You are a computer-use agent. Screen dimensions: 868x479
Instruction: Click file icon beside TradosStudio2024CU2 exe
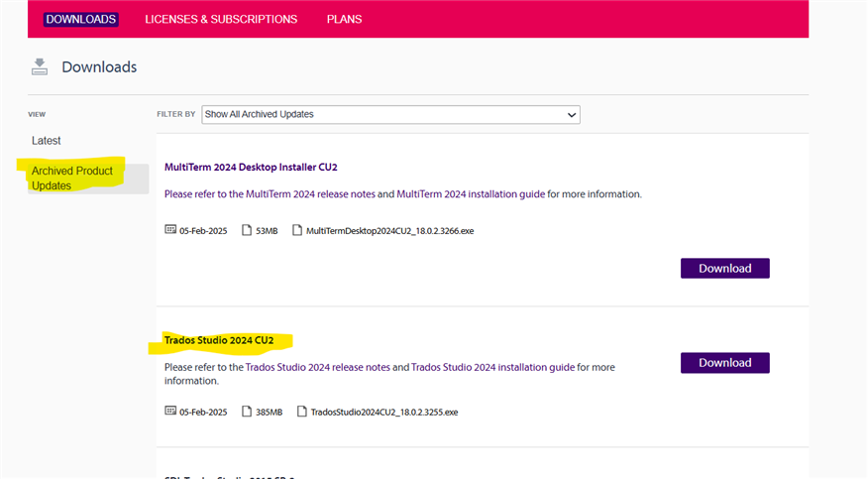click(301, 412)
